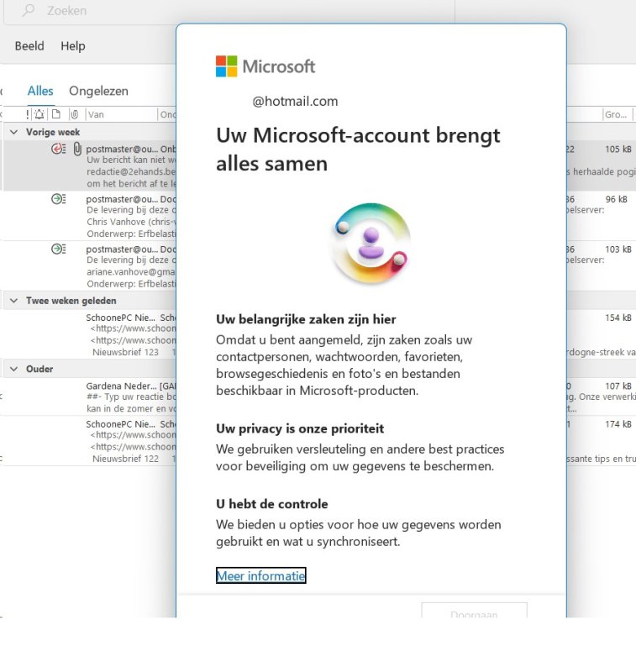Click the search magnifier icon
Image resolution: width=636 pixels, height=672 pixels.
coord(28,11)
